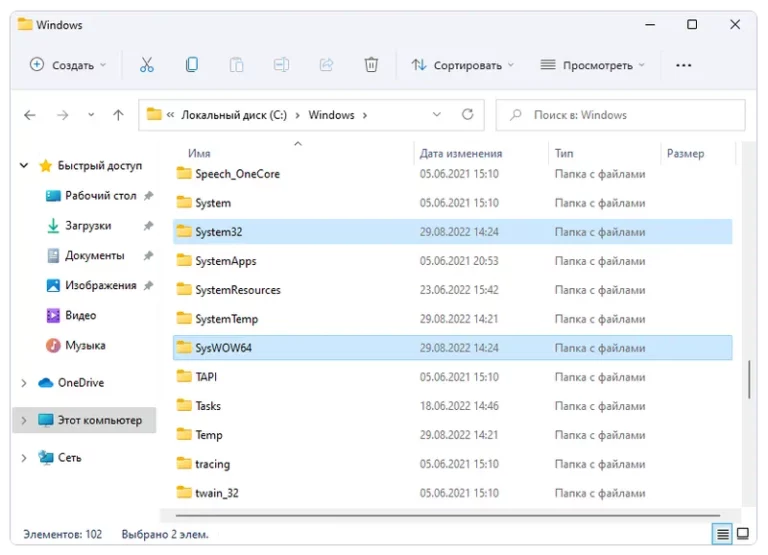Viewport: 768px width, 555px height.
Task: Click the Speech_OneCore folder icon
Action: [x=184, y=173]
